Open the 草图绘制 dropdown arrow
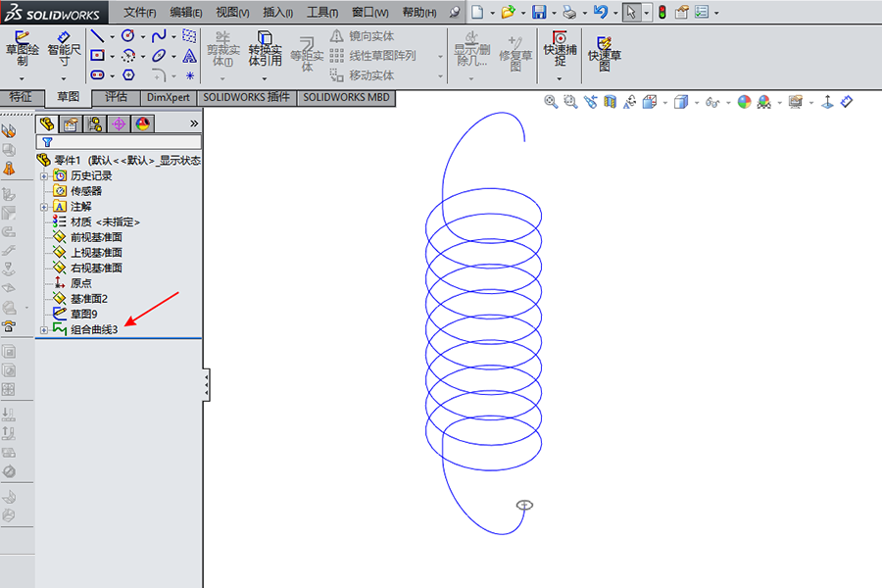The width and height of the screenshot is (882, 588). (22, 78)
